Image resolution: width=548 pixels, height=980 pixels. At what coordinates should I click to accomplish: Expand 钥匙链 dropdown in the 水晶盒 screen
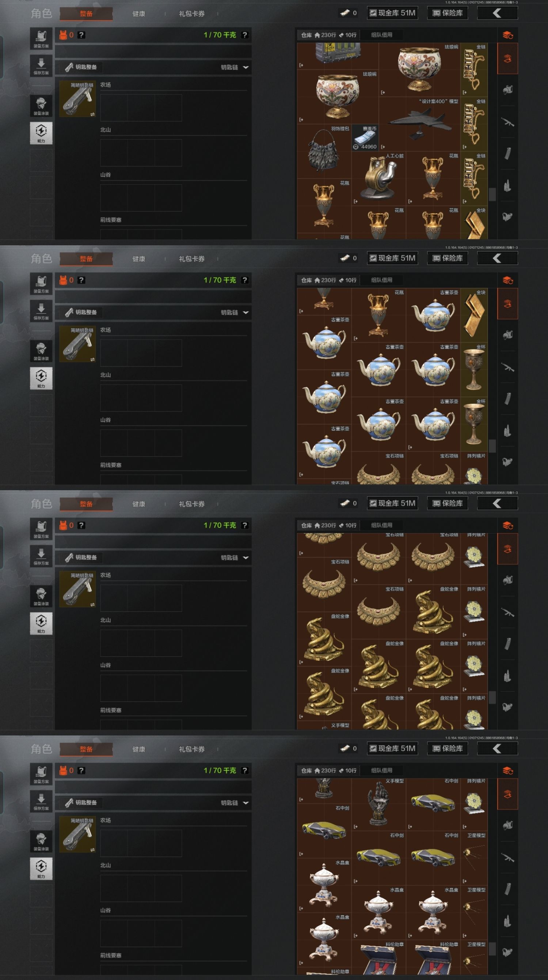click(x=235, y=803)
